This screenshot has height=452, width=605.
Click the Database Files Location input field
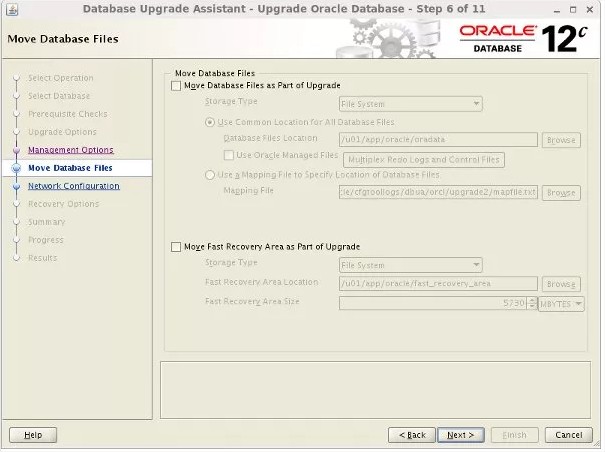coord(438,140)
